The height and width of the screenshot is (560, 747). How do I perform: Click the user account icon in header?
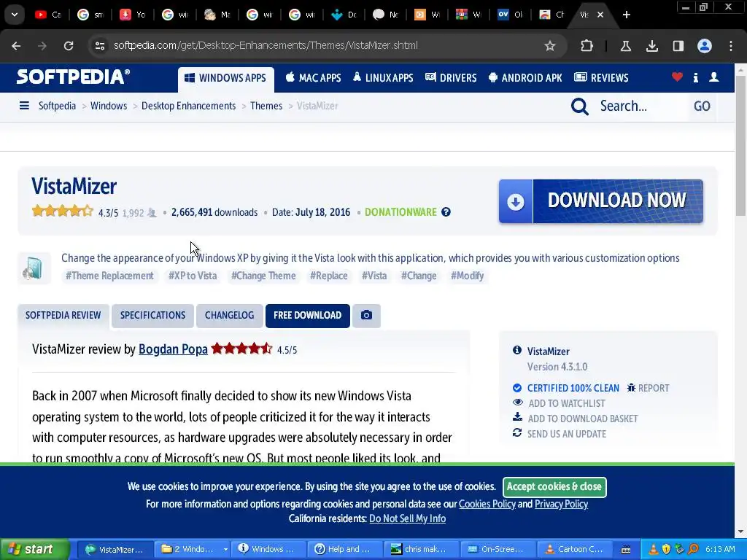point(713,77)
